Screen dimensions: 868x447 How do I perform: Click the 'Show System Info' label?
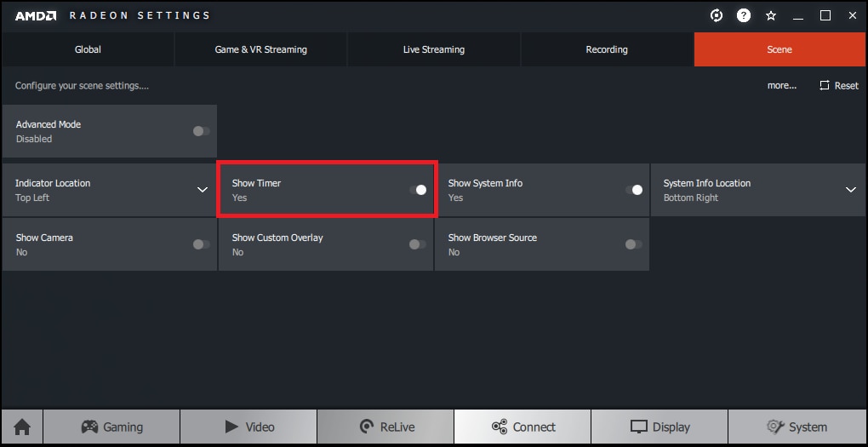click(x=485, y=183)
